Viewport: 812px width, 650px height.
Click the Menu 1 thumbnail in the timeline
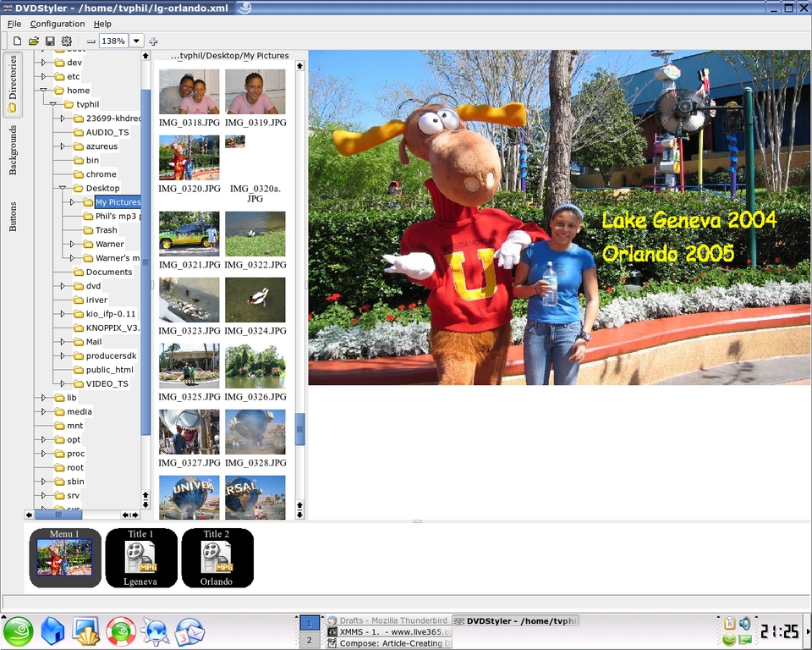tap(65, 558)
